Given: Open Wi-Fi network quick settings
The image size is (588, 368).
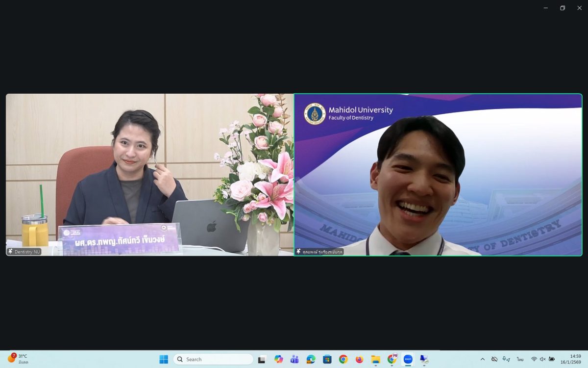Looking at the screenshot, I should click(534, 359).
